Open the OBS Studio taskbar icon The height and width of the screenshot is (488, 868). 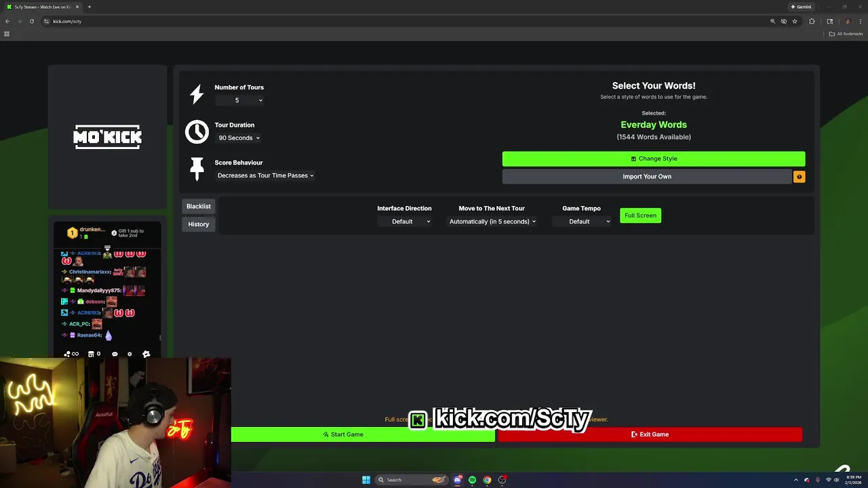pos(502,480)
